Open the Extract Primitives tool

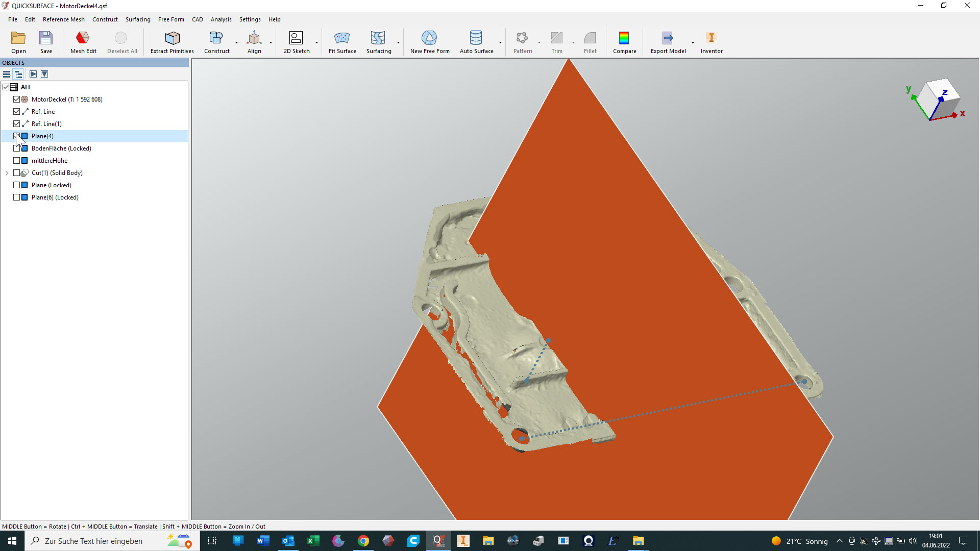pyautogui.click(x=172, y=38)
